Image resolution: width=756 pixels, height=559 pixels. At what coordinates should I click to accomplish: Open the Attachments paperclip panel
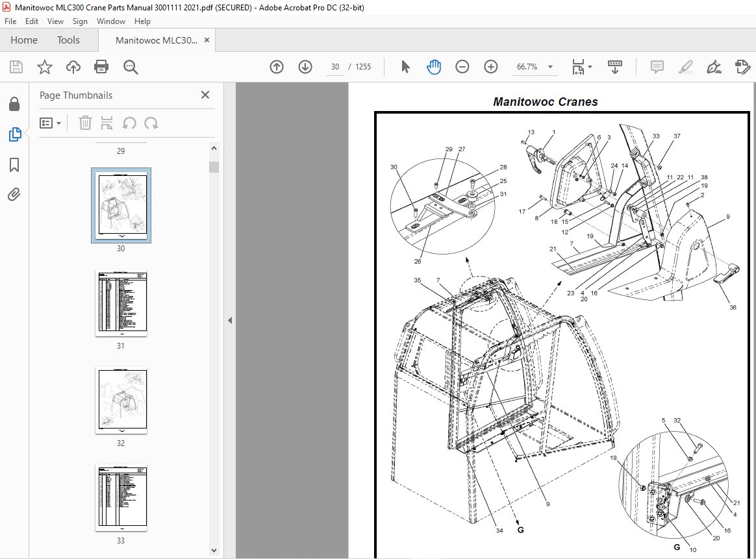pos(14,195)
